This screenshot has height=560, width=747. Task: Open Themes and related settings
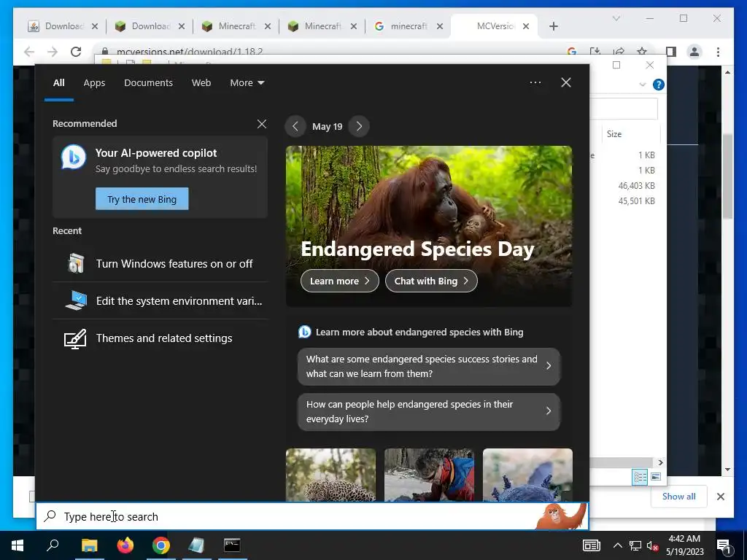click(160, 338)
